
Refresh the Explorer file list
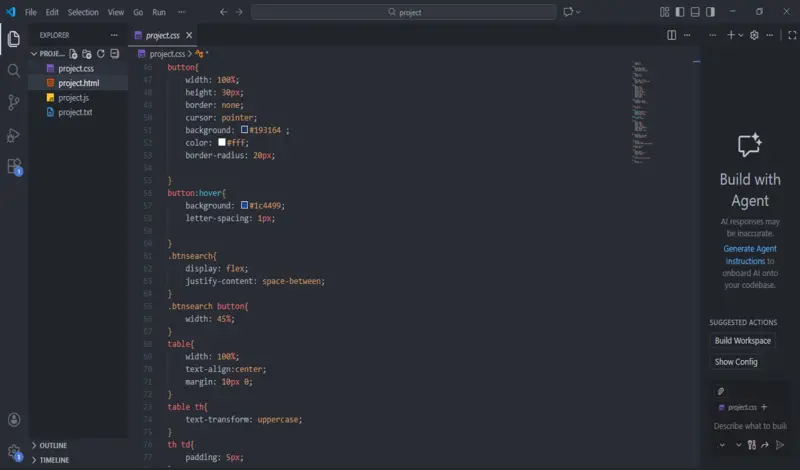coord(101,54)
